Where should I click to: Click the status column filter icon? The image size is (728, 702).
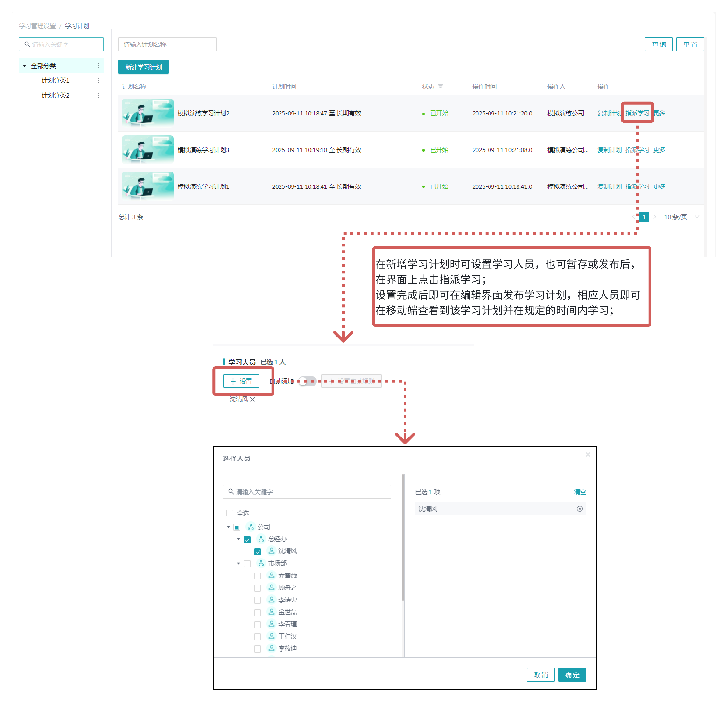(x=440, y=86)
